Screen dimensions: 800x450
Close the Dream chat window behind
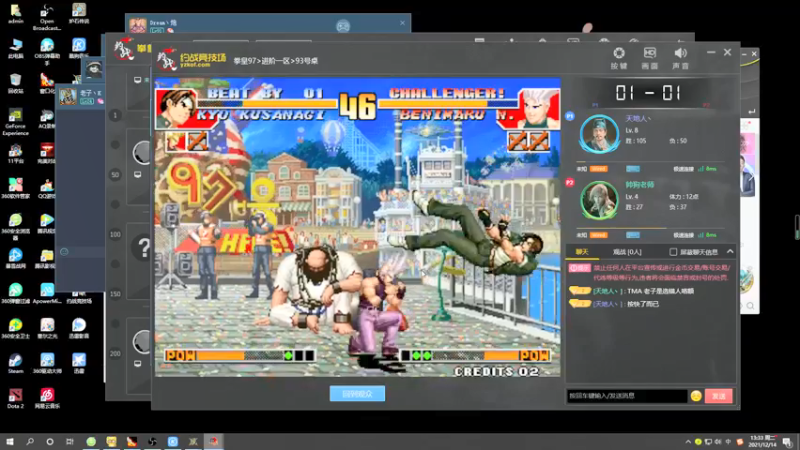tap(403, 23)
